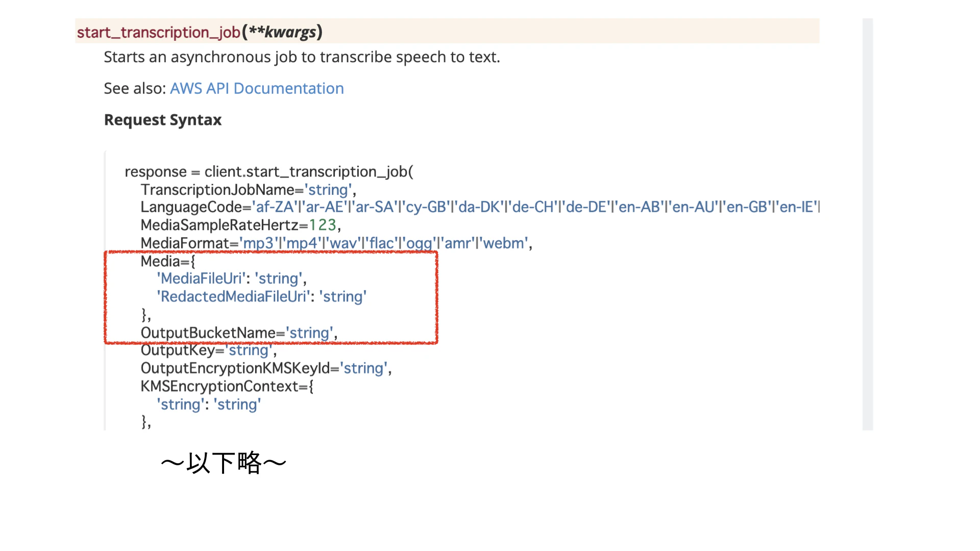The width and height of the screenshot is (980, 551).
Task: Click the 'en-GB' language code value
Action: point(747,207)
